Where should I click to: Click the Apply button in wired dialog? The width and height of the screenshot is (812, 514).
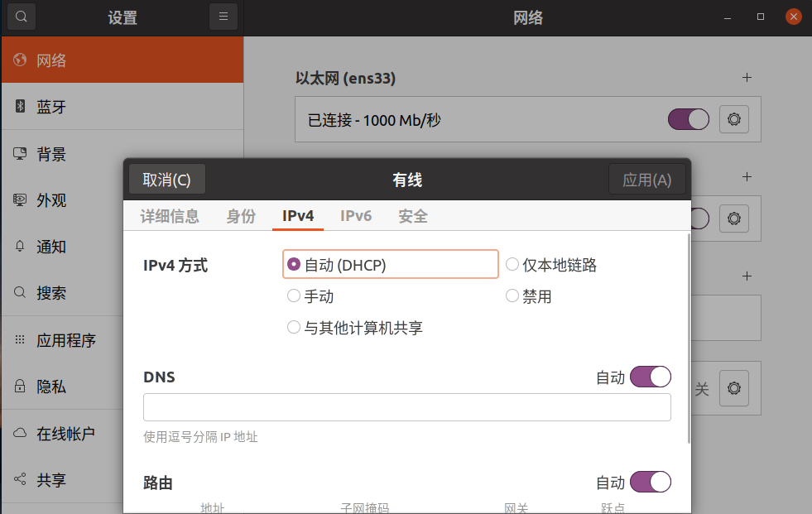coord(646,180)
